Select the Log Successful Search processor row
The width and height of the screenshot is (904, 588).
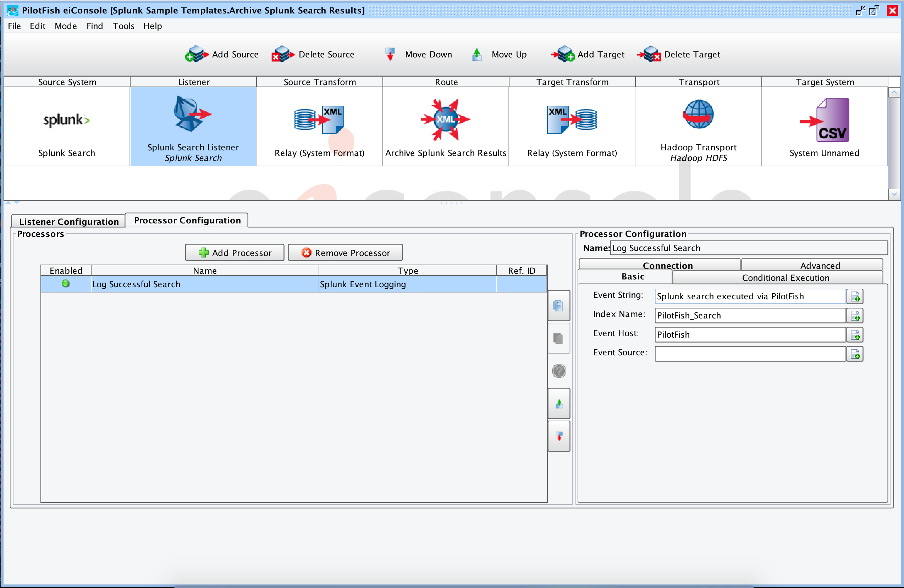point(294,284)
